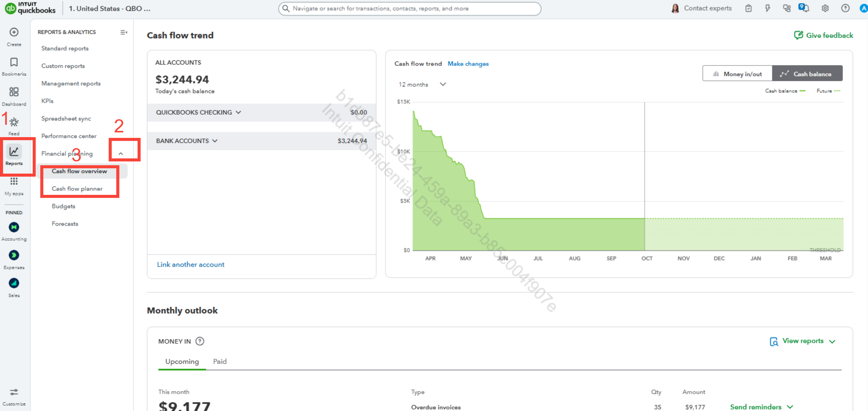Screen dimensions: 868x411
Task: Switch chart to Cash balance view
Action: pos(807,74)
